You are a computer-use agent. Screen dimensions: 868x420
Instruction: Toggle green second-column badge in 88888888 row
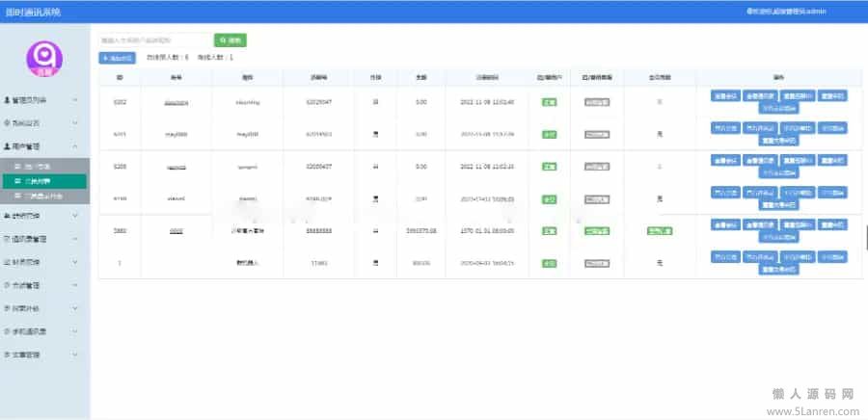(597, 231)
